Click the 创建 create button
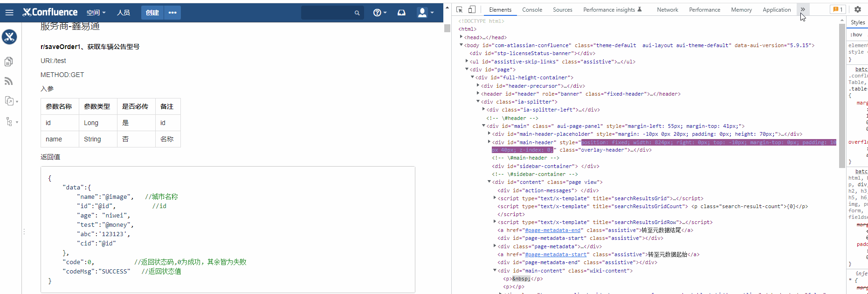The image size is (868, 294). [152, 13]
